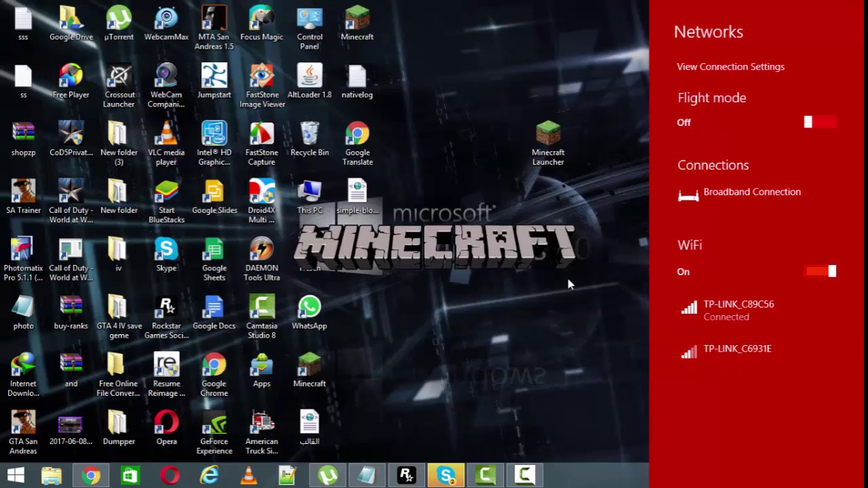This screenshot has height=488, width=868.
Task: Launch Start BlueStacks shortcut
Action: tap(166, 201)
